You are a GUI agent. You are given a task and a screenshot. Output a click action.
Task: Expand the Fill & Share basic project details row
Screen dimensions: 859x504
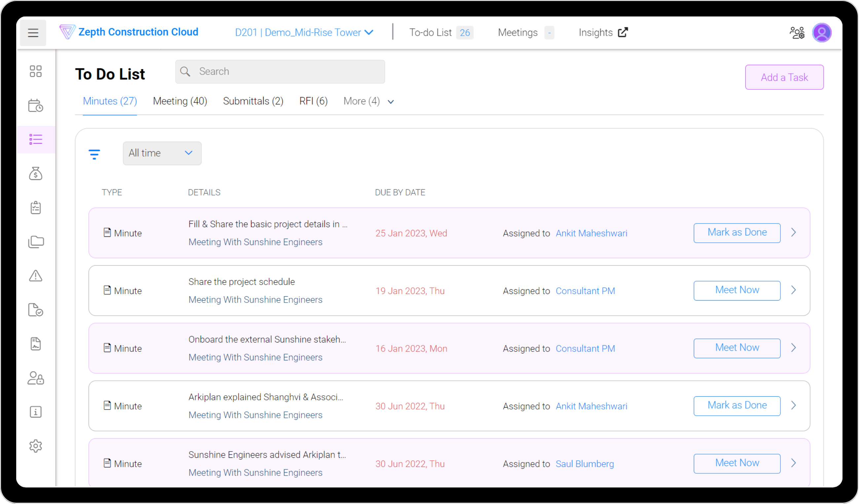pyautogui.click(x=794, y=233)
